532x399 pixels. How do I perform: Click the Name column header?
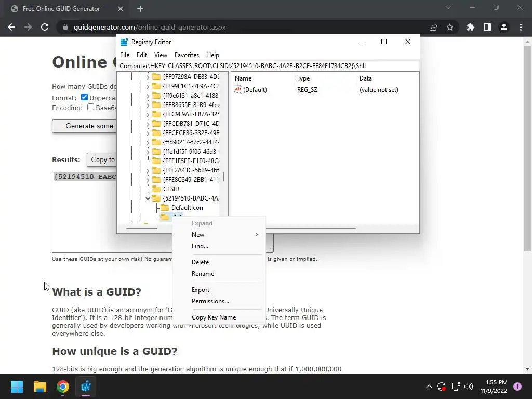click(262, 78)
